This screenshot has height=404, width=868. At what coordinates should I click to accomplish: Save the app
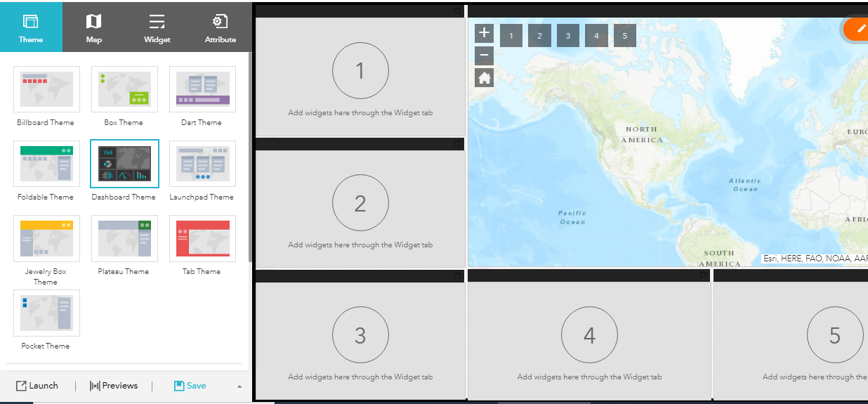[190, 386]
